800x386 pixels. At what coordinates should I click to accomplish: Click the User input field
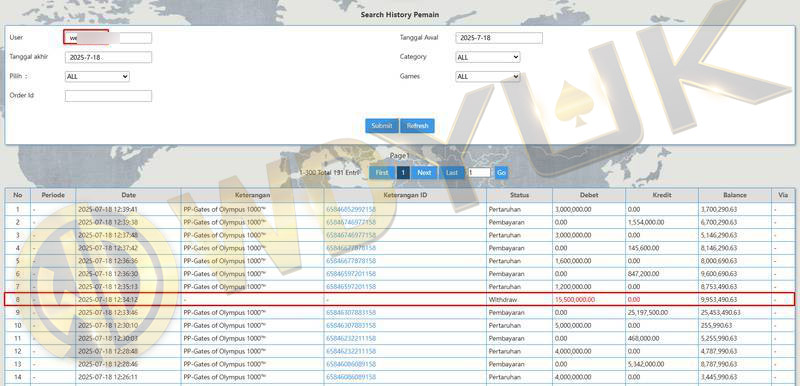pyautogui.click(x=108, y=38)
